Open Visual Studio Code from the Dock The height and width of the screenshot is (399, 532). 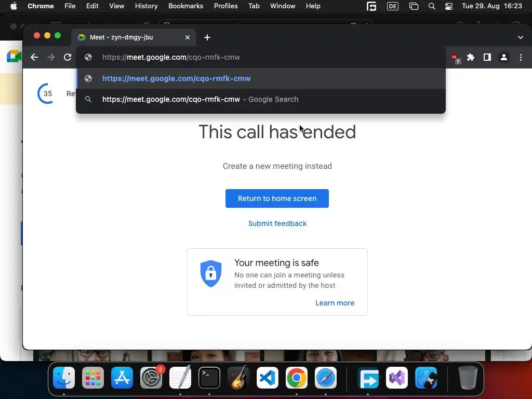coord(268,378)
